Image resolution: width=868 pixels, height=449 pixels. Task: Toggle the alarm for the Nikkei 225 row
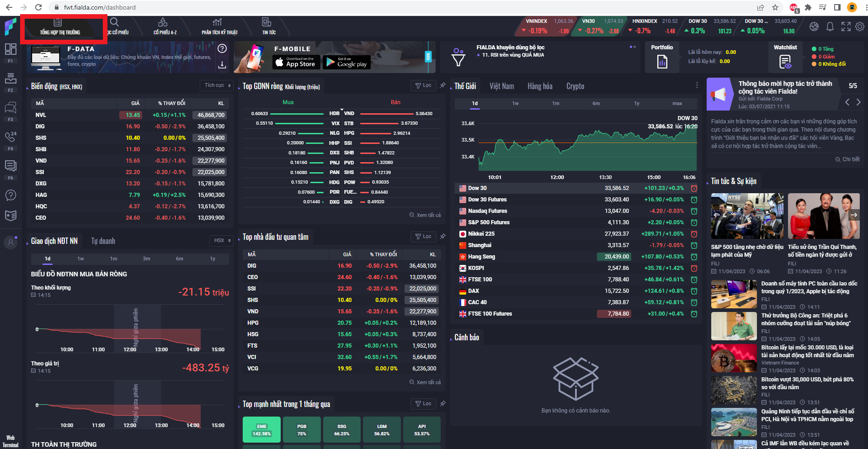[694, 234]
